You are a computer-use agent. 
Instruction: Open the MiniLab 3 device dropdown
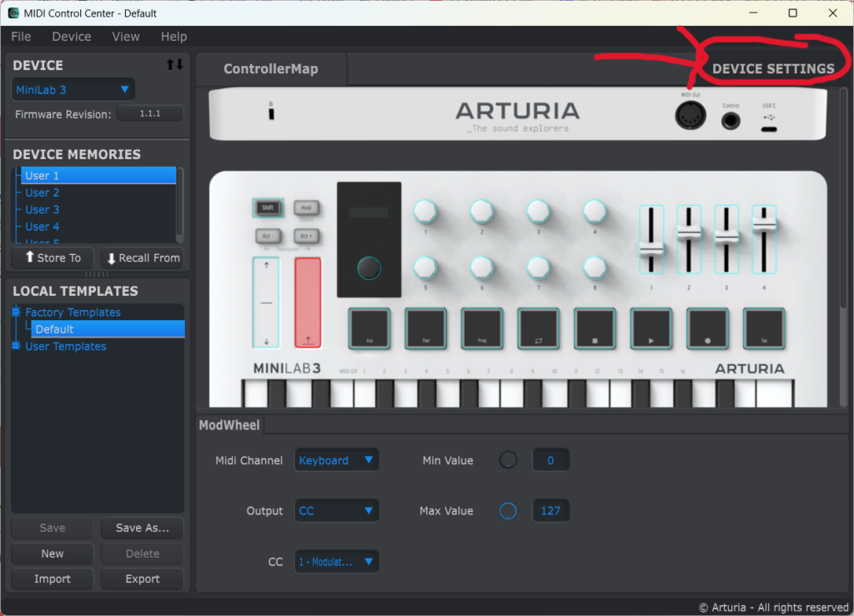[x=73, y=90]
